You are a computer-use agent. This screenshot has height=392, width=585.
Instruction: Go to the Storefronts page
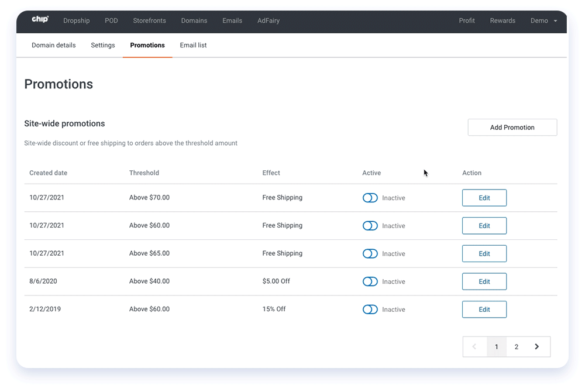click(149, 20)
